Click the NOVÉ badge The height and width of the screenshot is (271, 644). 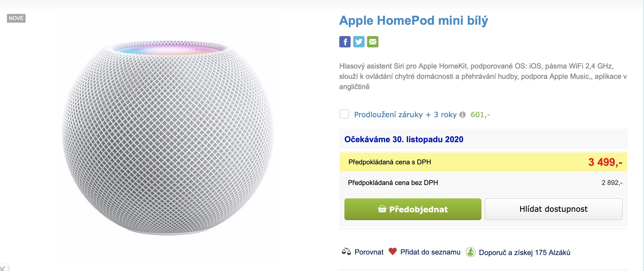point(16,18)
